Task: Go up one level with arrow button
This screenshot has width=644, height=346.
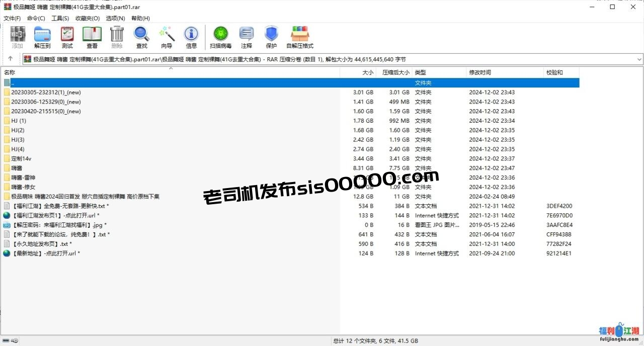Action: tap(11, 59)
